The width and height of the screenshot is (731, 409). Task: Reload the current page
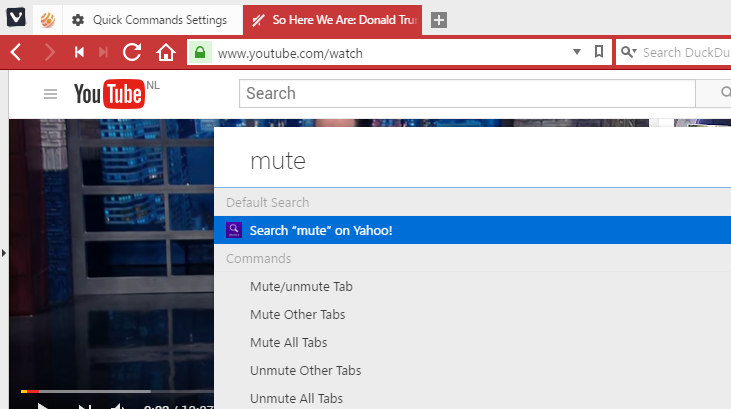[132, 52]
